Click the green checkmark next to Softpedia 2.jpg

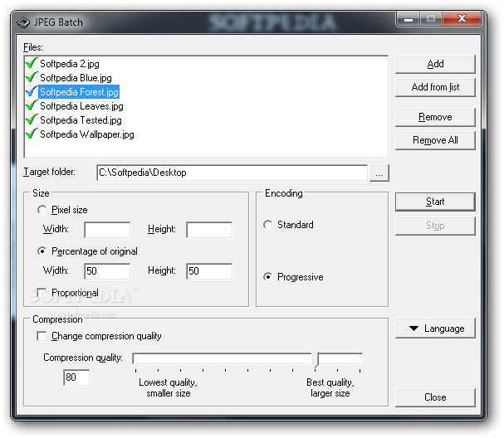pyautogui.click(x=32, y=63)
